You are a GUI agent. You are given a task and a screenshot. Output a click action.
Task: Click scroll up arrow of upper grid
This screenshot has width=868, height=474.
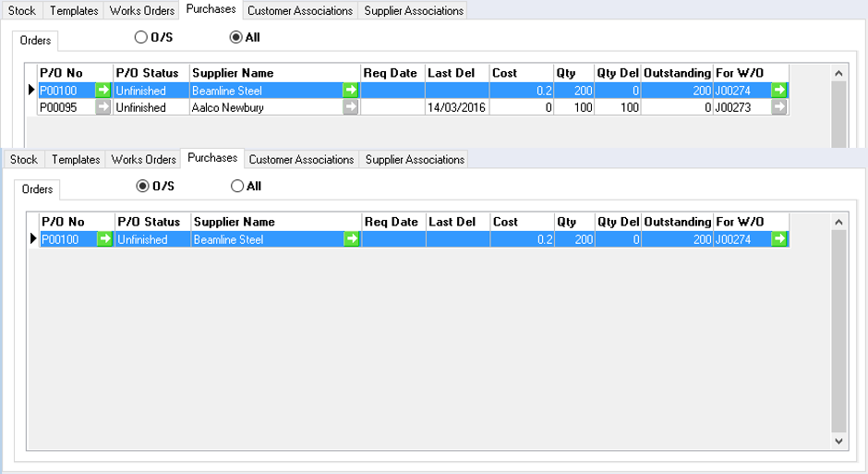[x=838, y=73]
